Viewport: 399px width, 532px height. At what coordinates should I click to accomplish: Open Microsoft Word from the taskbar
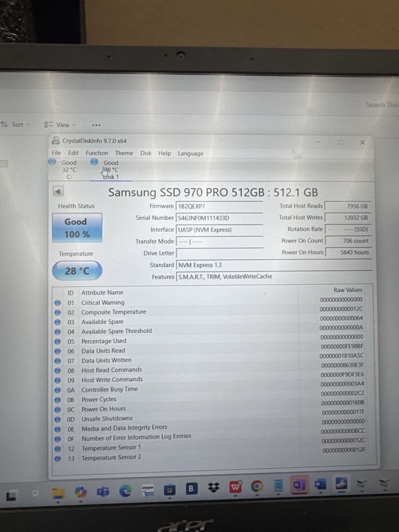(x=320, y=484)
